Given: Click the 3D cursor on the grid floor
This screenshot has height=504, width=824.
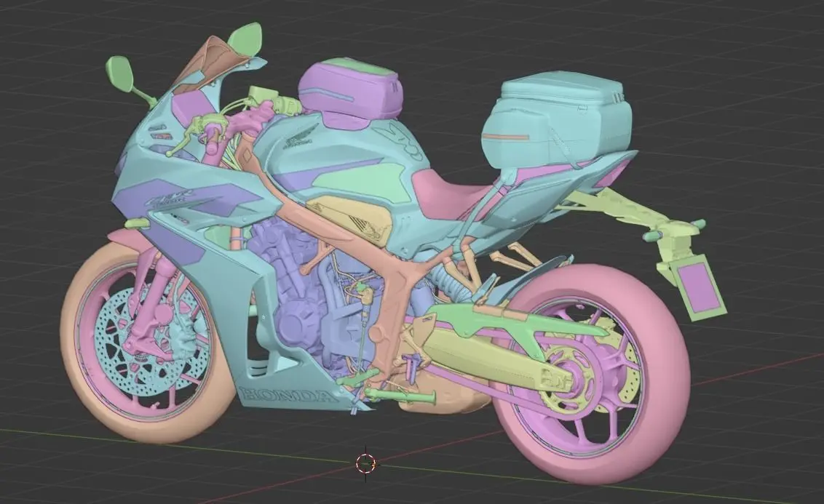Looking at the screenshot, I should tap(365, 463).
